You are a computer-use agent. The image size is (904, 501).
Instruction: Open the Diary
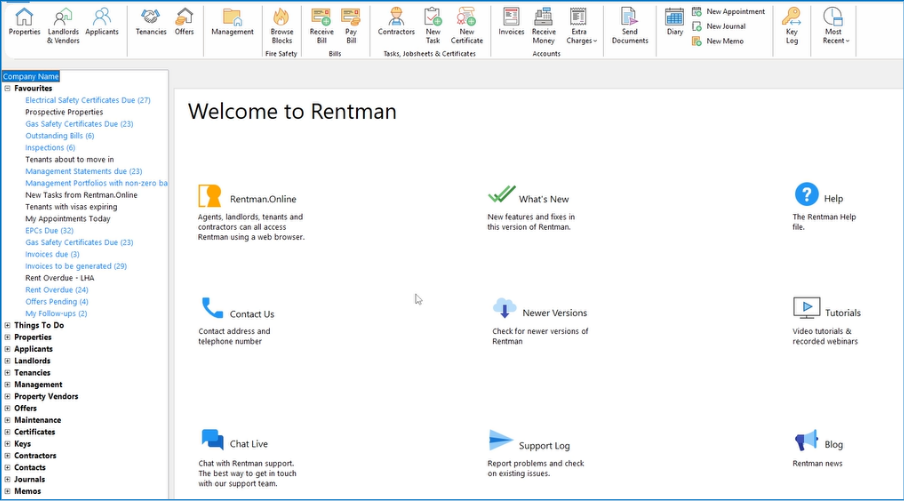(675, 22)
